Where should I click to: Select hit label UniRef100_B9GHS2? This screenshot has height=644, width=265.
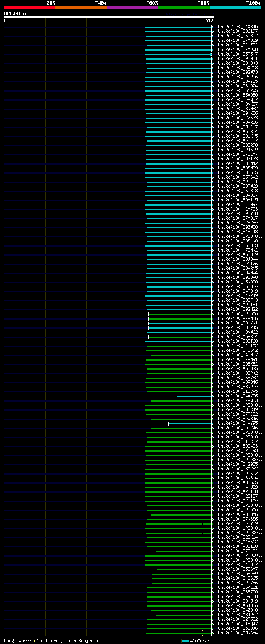pos(238,309)
